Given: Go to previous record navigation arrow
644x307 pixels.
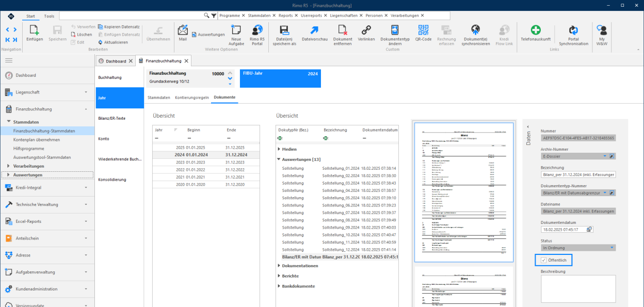Looking at the screenshot, I should (8, 30).
